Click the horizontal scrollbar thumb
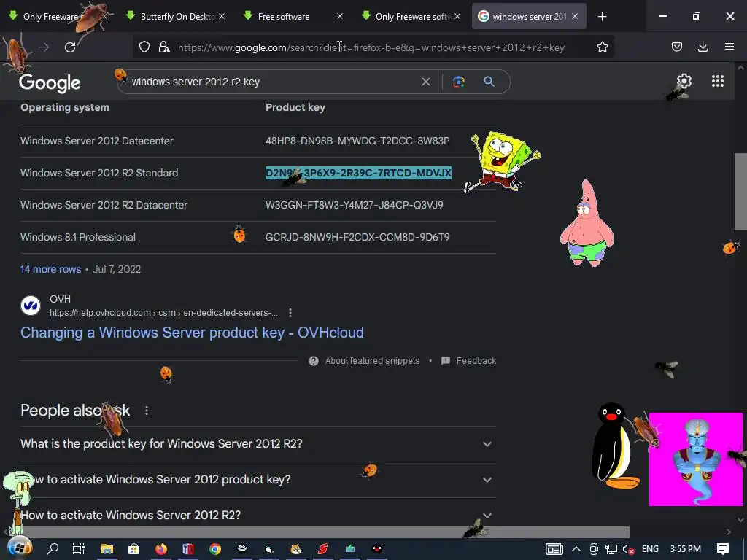 pyautogui.click(x=326, y=532)
